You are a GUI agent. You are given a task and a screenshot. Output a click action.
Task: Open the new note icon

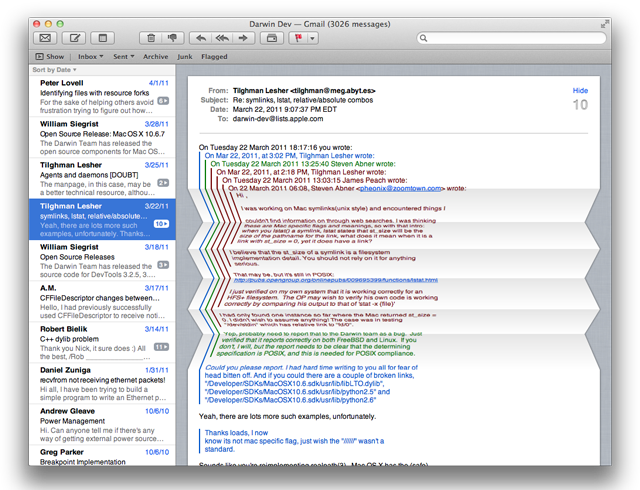click(103, 38)
